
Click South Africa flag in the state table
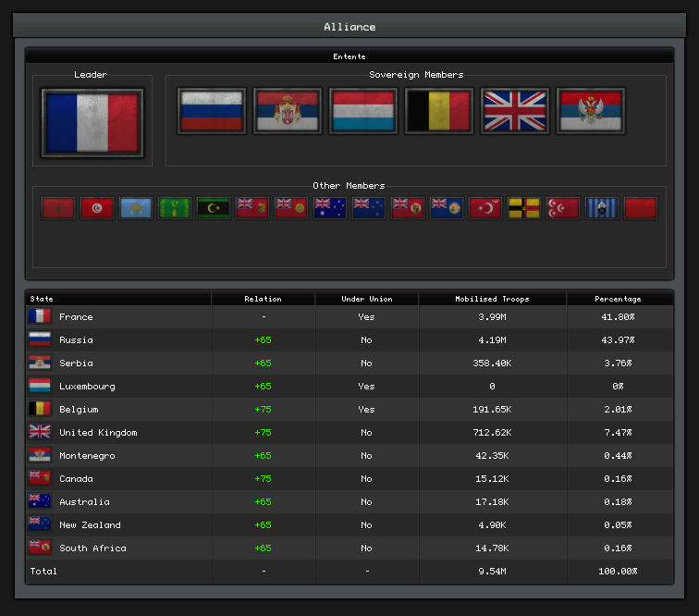(x=40, y=548)
